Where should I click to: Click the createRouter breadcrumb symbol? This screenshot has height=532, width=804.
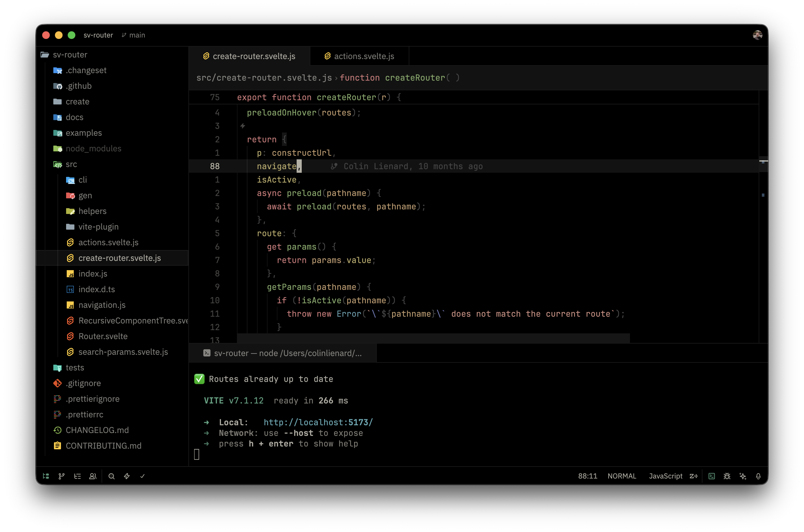[x=400, y=78]
